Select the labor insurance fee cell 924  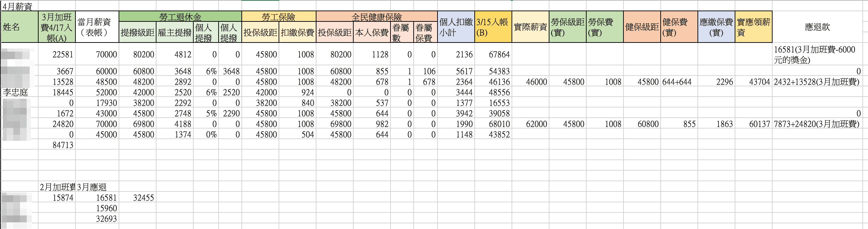pos(298,92)
